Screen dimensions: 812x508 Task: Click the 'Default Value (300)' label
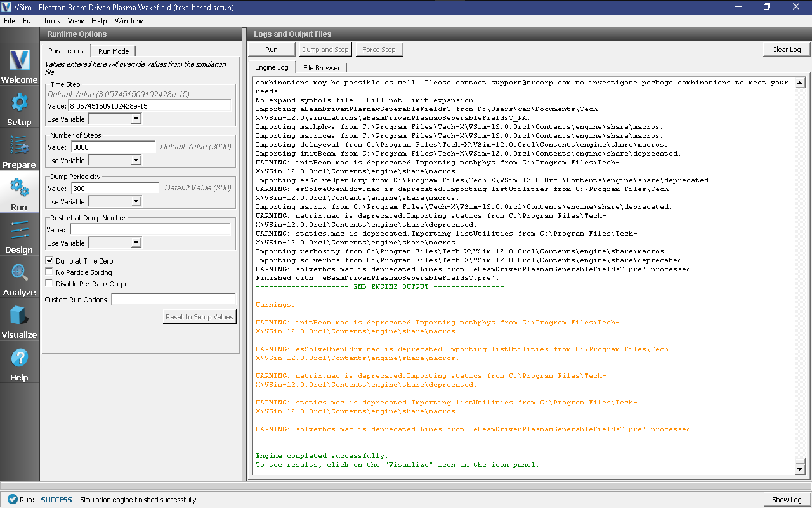198,188
